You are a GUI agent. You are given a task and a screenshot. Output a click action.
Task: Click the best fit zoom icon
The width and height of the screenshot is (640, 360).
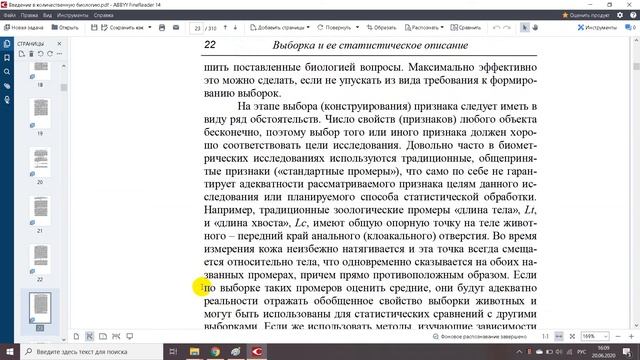572,336
